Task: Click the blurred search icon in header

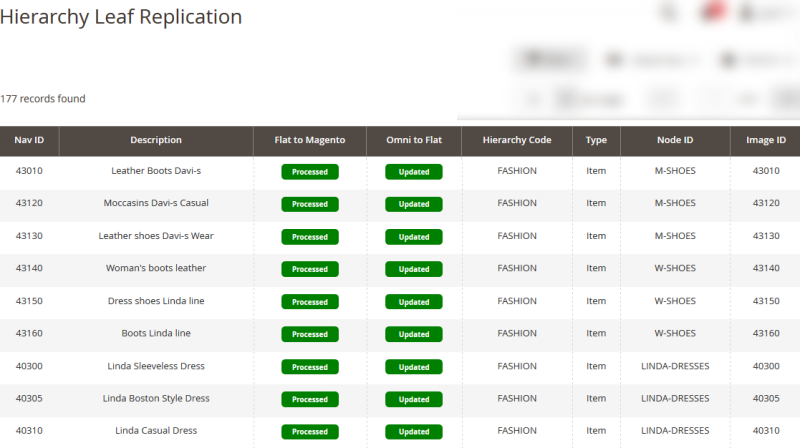Action: tap(669, 13)
